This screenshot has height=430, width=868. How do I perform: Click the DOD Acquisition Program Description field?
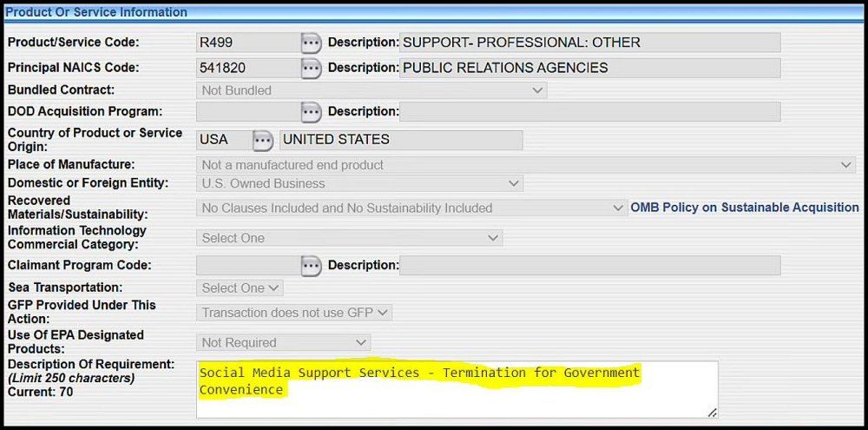click(589, 111)
